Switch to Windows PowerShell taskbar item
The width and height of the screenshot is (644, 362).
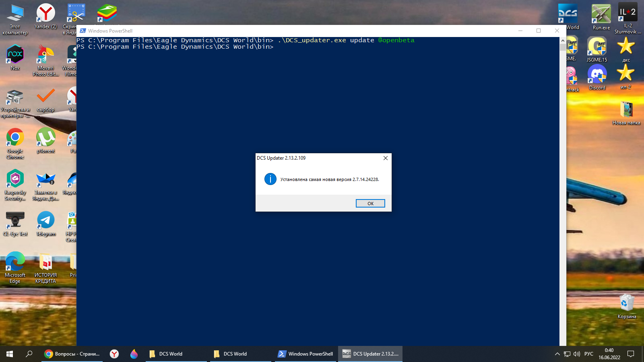(x=305, y=354)
